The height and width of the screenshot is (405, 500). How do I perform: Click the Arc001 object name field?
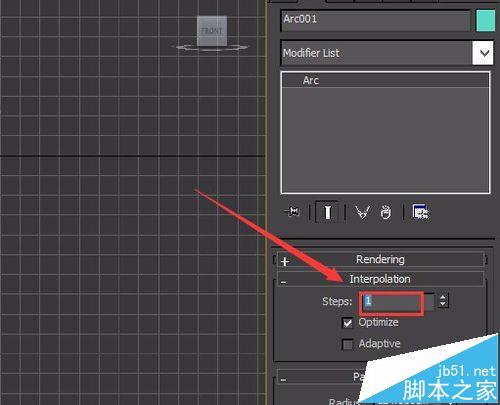point(376,21)
